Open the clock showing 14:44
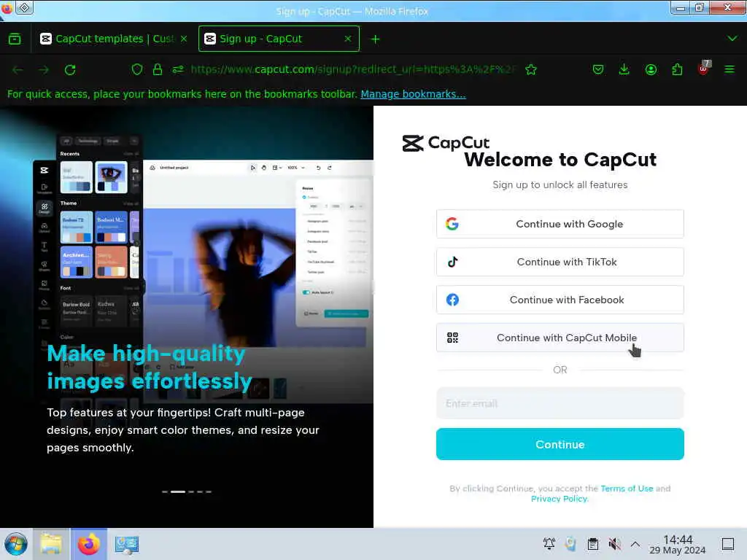This screenshot has width=747, height=560. 678,545
